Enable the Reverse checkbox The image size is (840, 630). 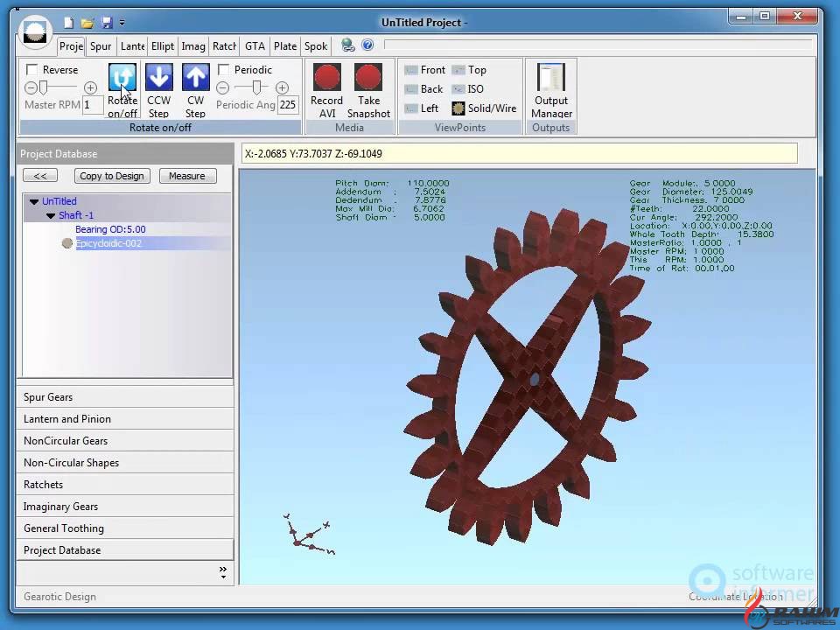32,70
